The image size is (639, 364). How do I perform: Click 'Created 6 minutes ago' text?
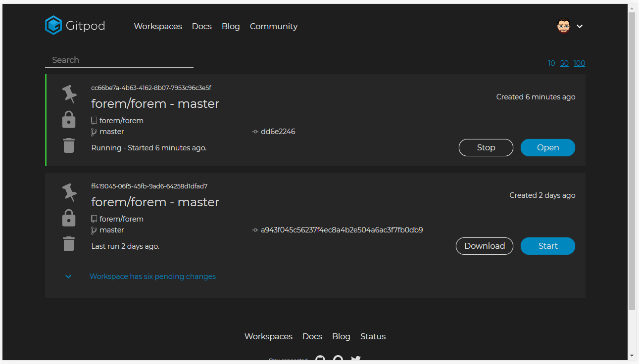click(536, 97)
